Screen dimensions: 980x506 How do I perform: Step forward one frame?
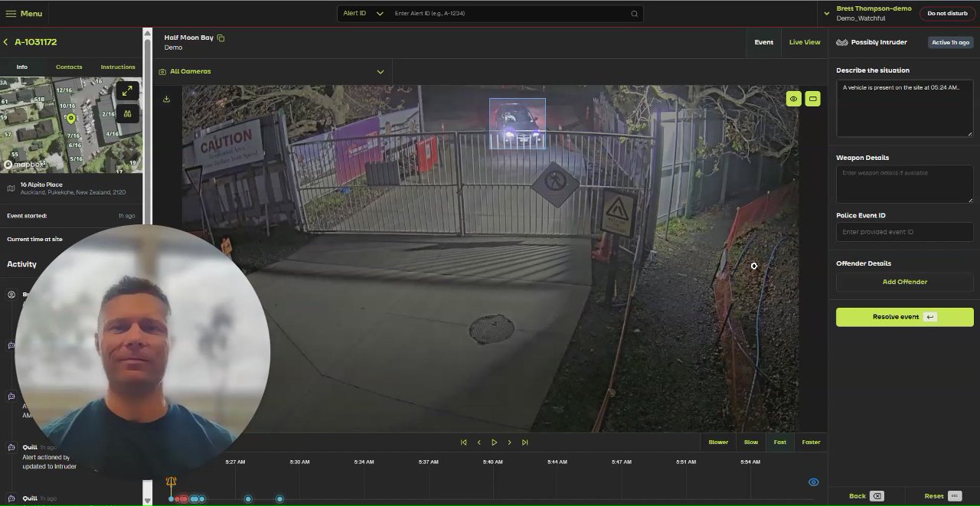tap(510, 442)
